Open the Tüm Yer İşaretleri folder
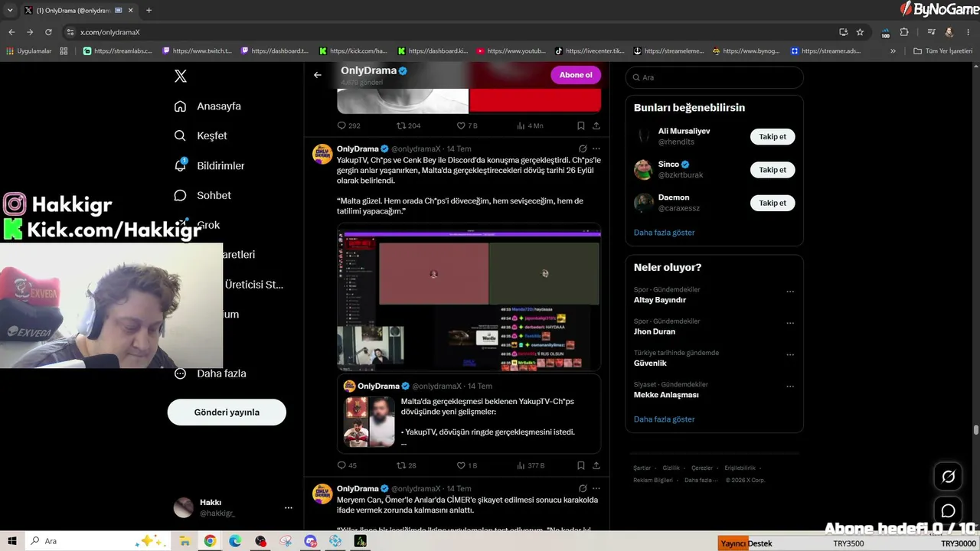Viewport: 980px width, 551px height. tap(942, 51)
